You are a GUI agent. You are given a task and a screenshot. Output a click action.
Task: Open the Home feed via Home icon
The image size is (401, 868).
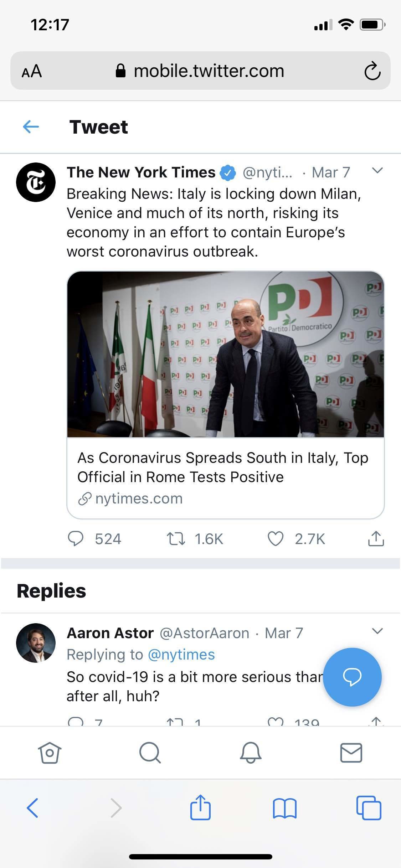point(50,753)
